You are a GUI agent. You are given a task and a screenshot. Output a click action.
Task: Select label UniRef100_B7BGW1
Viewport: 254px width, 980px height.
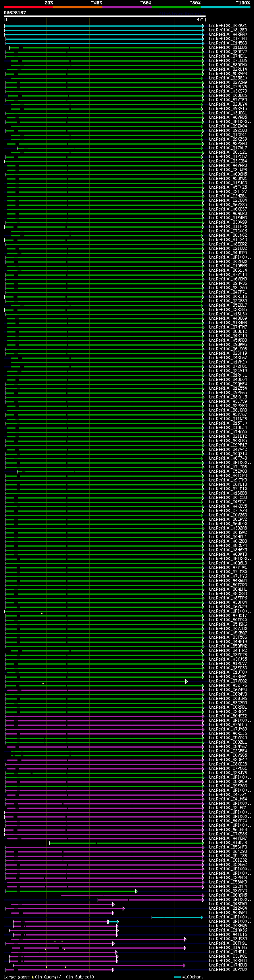click(x=228, y=677)
